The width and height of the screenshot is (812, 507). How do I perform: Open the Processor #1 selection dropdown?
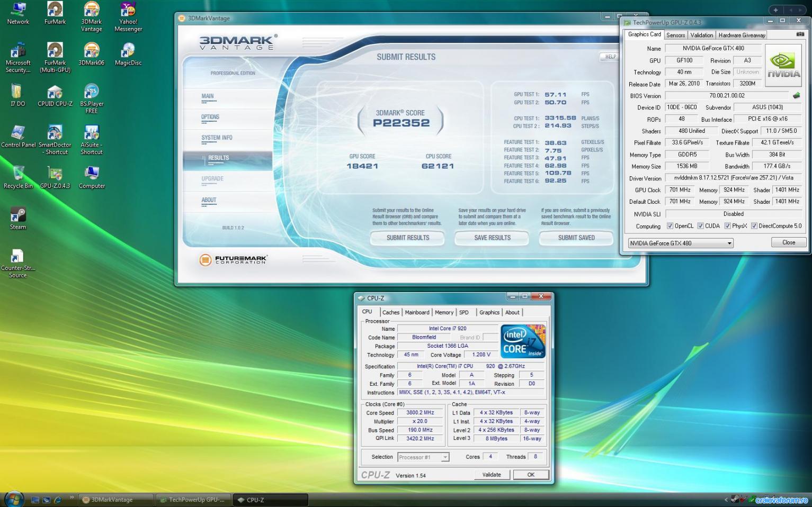pyautogui.click(x=423, y=457)
